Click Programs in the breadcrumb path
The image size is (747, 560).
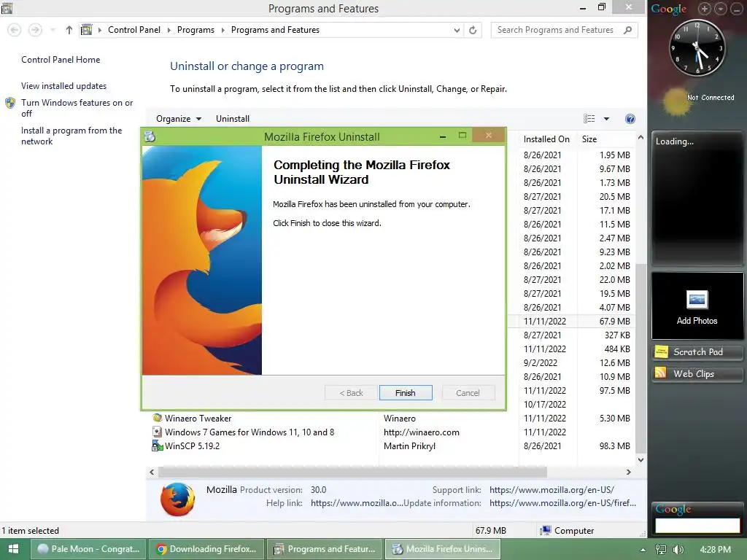coord(196,30)
